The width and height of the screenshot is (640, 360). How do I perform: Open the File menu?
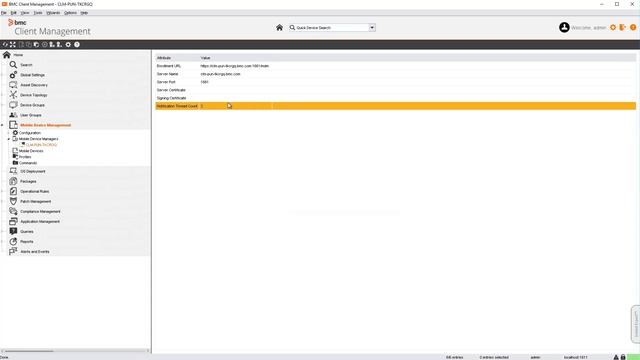4,13
